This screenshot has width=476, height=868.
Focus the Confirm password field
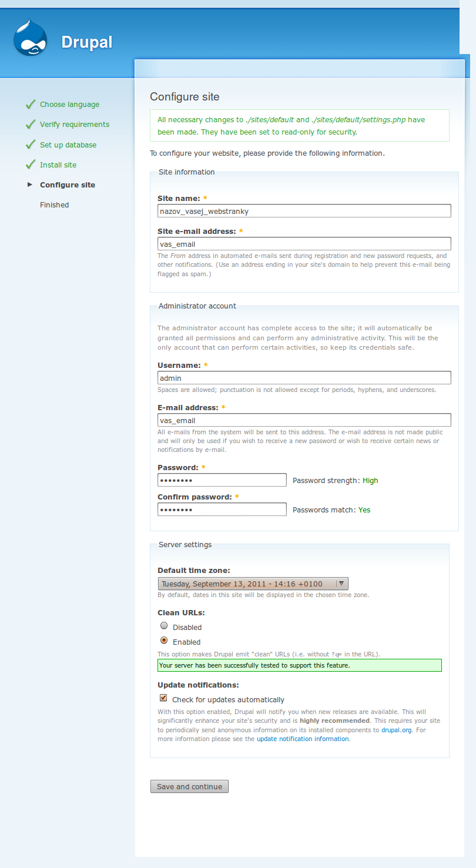(222, 510)
